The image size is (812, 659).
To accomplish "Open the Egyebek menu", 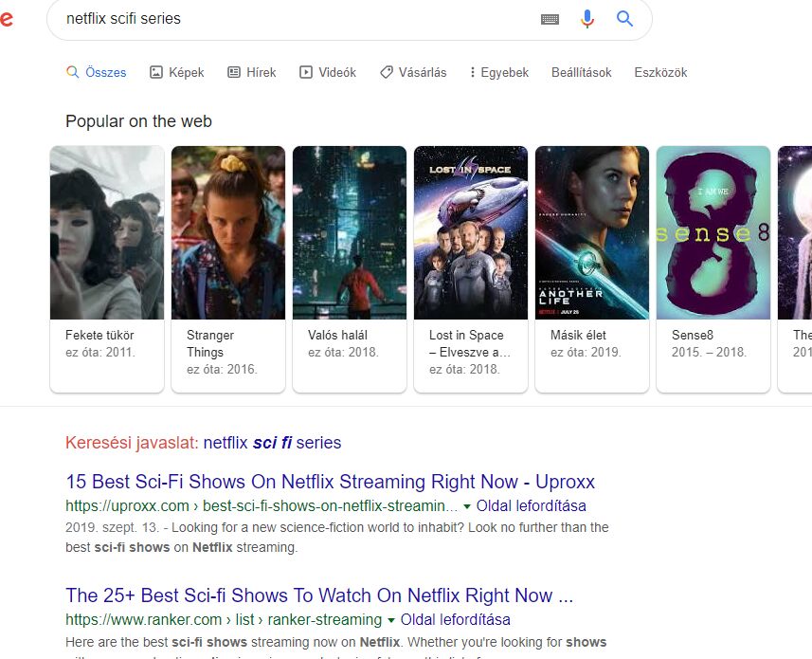I will (x=499, y=72).
